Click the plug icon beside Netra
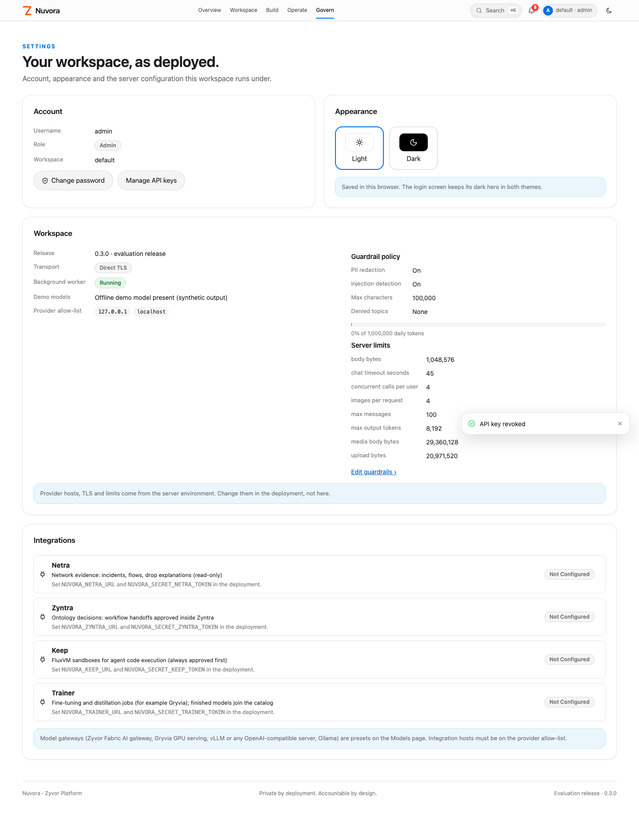 [x=43, y=574]
